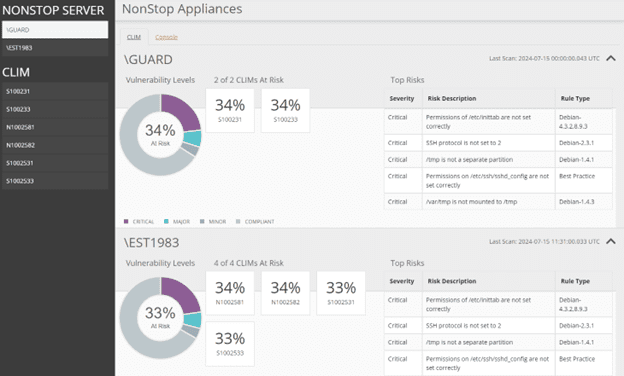Screen dimensions: 624x376
Task: Open CLIM S1002533 in sidebar
Action: point(55,181)
